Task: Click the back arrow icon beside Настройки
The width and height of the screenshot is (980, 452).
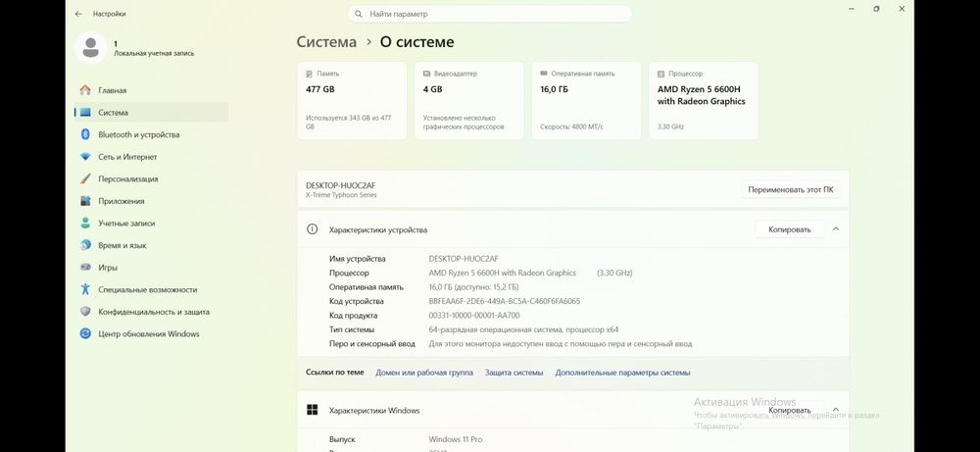Action: [x=78, y=14]
